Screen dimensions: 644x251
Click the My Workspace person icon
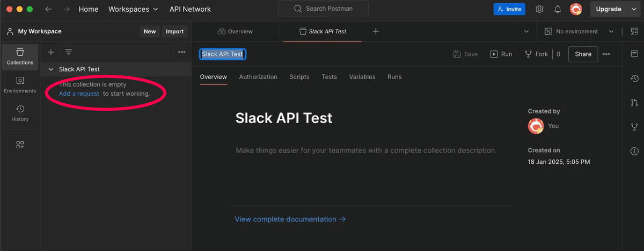coord(10,32)
